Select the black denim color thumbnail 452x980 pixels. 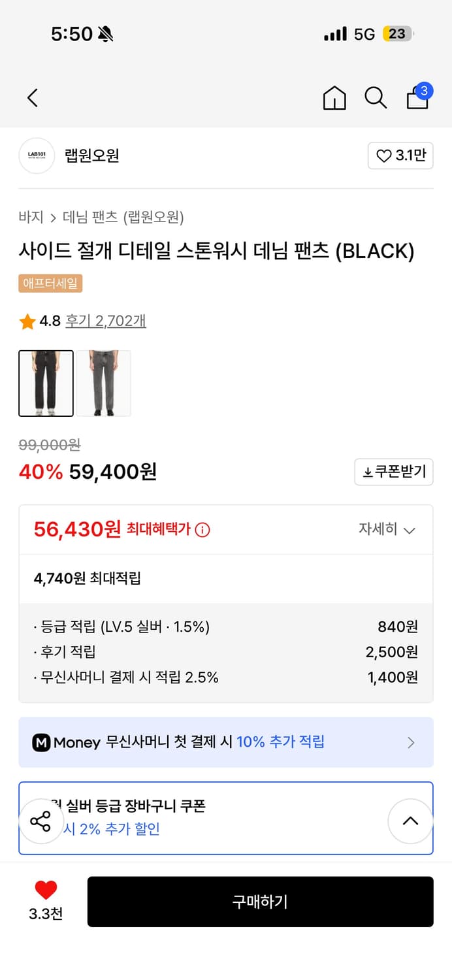click(x=46, y=384)
